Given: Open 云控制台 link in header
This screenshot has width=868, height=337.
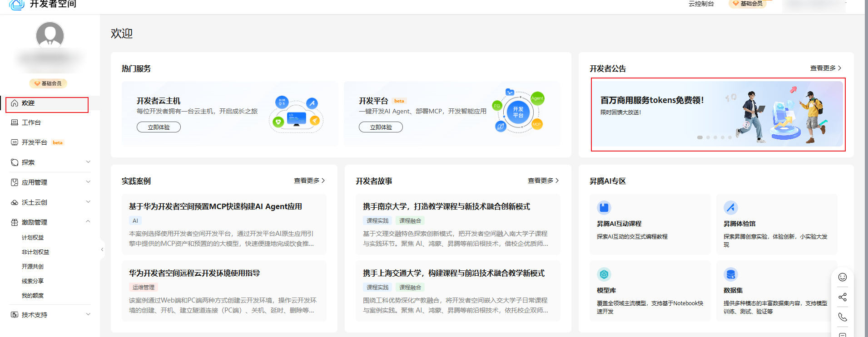Looking at the screenshot, I should pos(701,4).
